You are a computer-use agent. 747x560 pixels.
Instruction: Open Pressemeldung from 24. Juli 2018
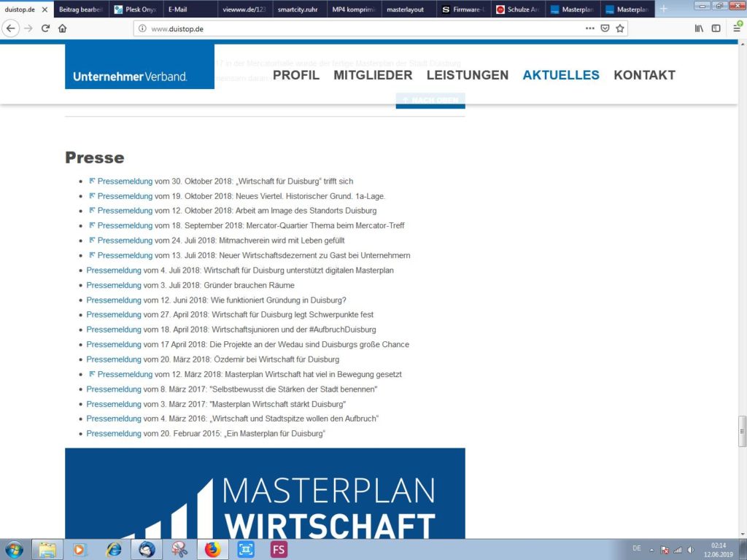click(x=125, y=241)
